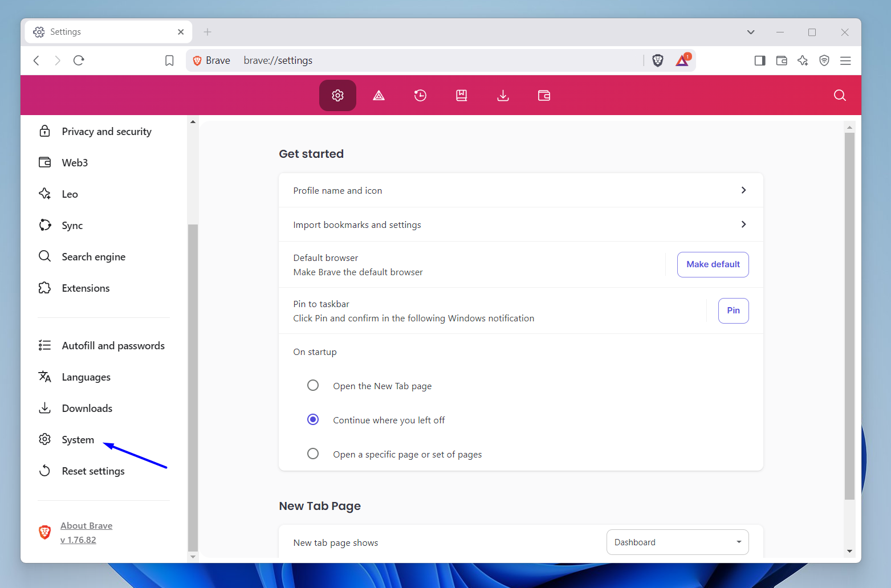Click sidebar scroll up arrow

click(x=193, y=121)
